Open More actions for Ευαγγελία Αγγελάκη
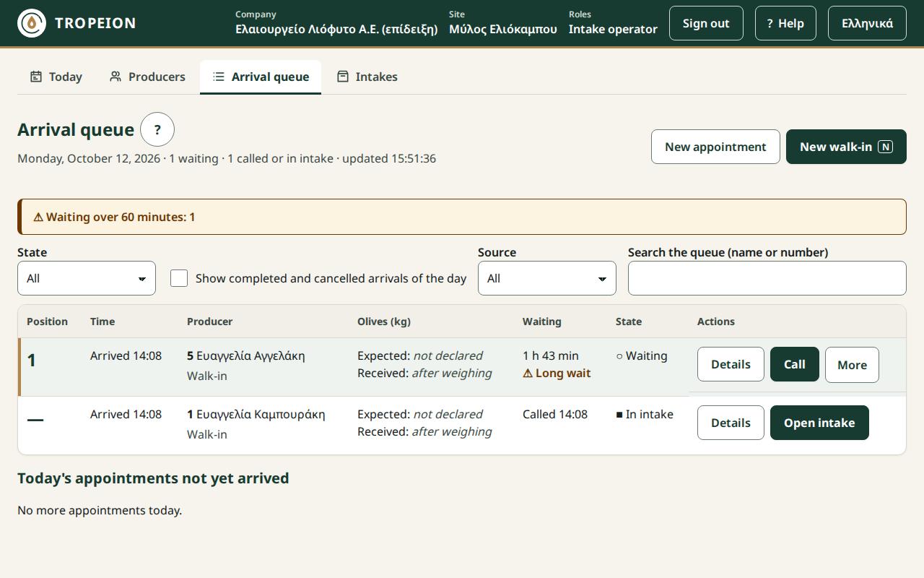 click(x=852, y=364)
